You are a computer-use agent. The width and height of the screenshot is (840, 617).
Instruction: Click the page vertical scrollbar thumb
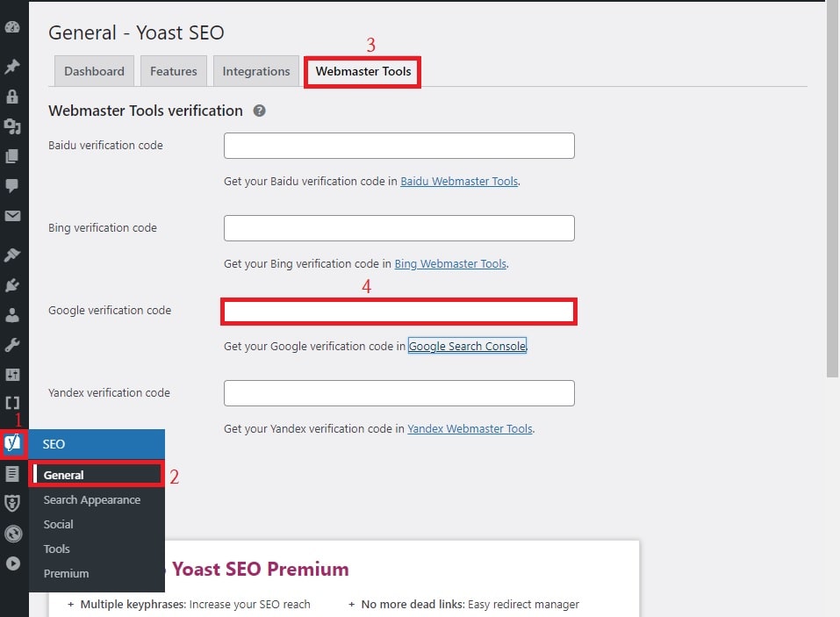coord(832,190)
